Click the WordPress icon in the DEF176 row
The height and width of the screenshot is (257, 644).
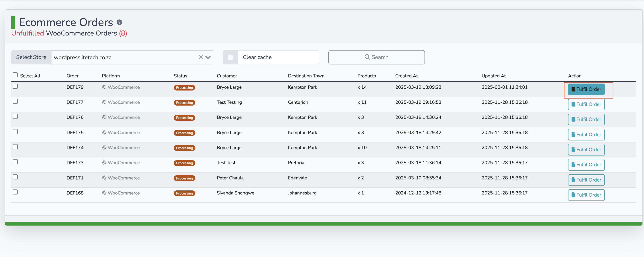point(104,117)
